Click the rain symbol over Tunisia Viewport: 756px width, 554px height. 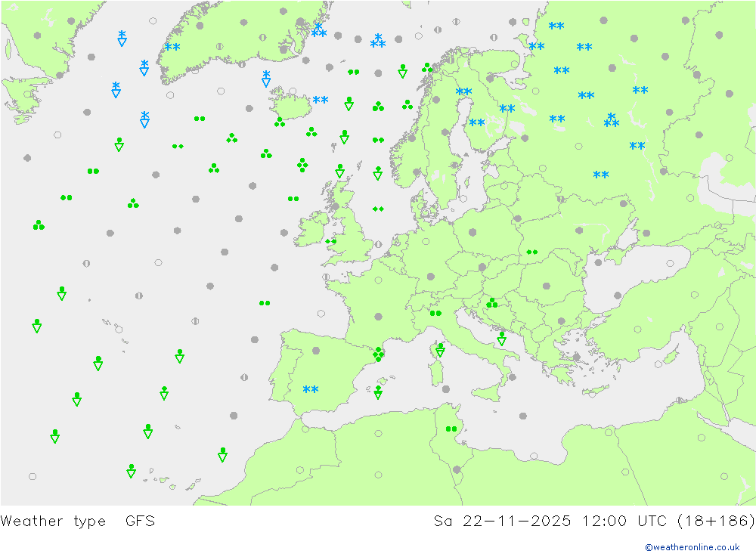pyautogui.click(x=451, y=429)
